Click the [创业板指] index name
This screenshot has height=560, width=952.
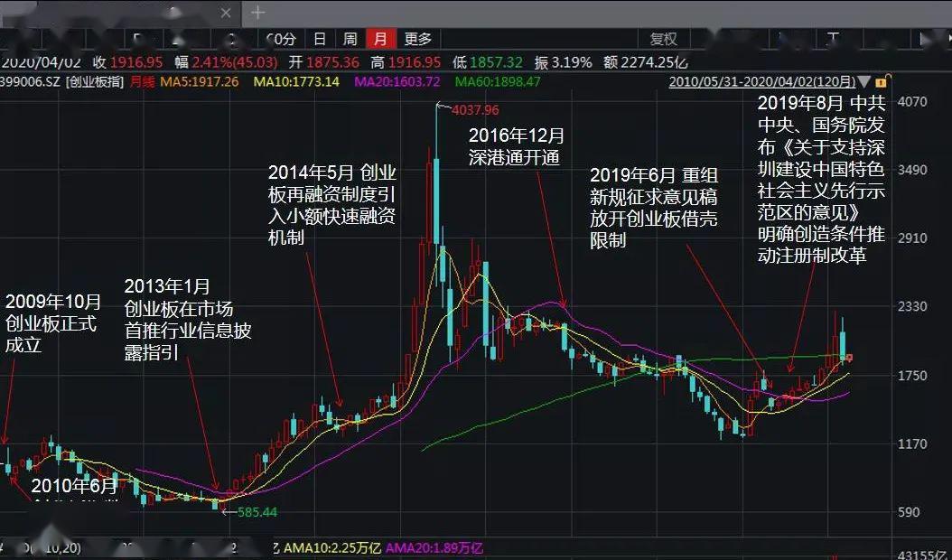click(95, 81)
